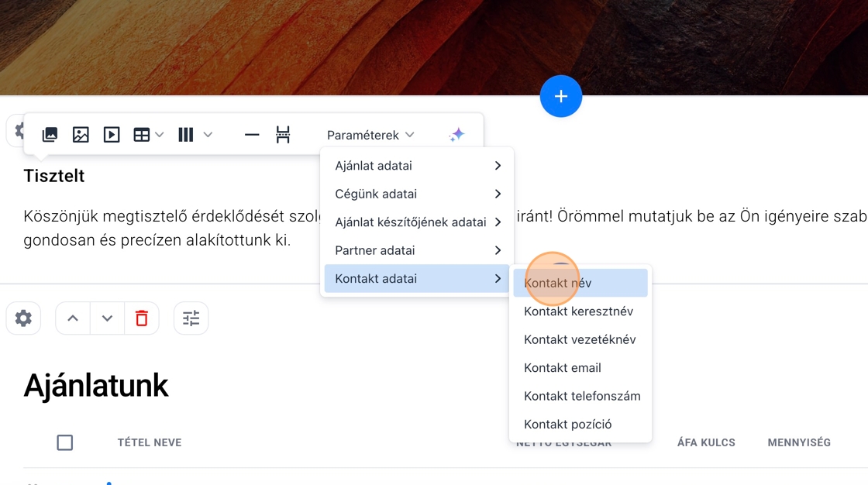Tick the select-all checkbox beside Tétel neve
This screenshot has height=485, width=868.
coord(65,442)
